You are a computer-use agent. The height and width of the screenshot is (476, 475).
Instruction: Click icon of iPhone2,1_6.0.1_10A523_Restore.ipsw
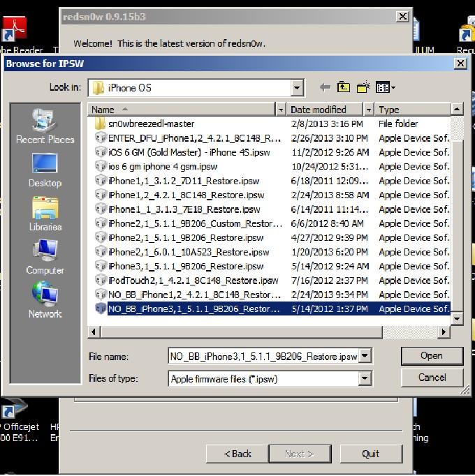pyautogui.click(x=101, y=252)
